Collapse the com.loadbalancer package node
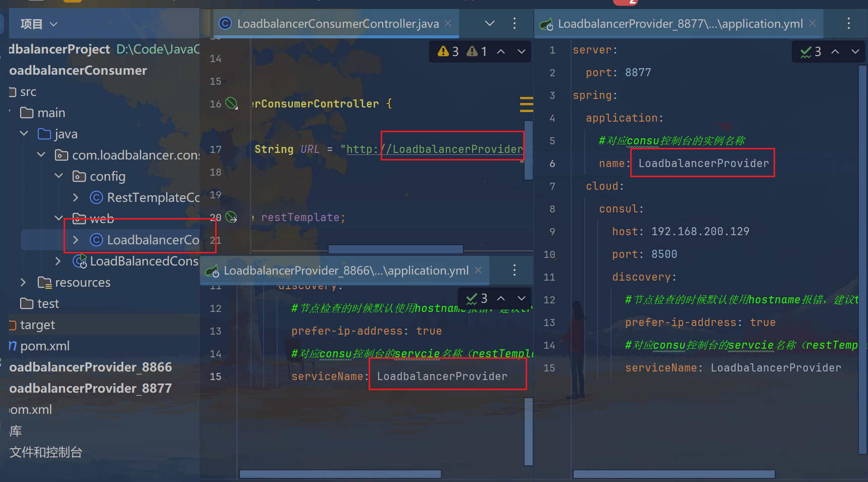This screenshot has width=868, height=482. pos(41,155)
